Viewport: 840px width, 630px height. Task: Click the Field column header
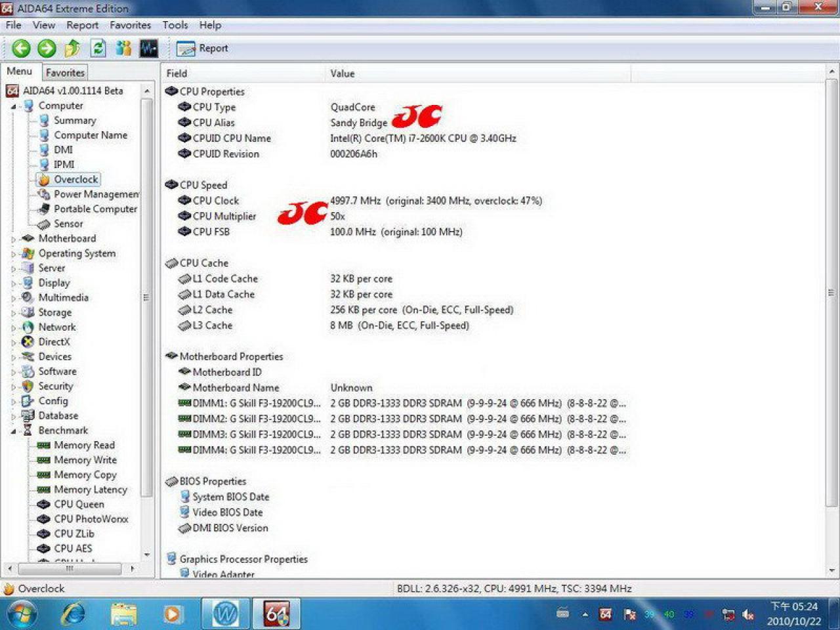pyautogui.click(x=243, y=73)
